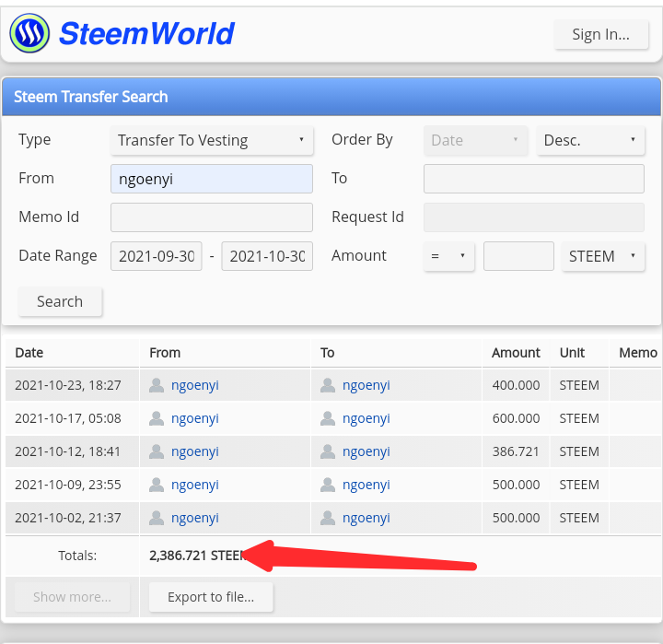Image resolution: width=663 pixels, height=644 pixels.
Task: Open To ngoenyi link in 2021-10-12 row
Action: click(x=366, y=451)
